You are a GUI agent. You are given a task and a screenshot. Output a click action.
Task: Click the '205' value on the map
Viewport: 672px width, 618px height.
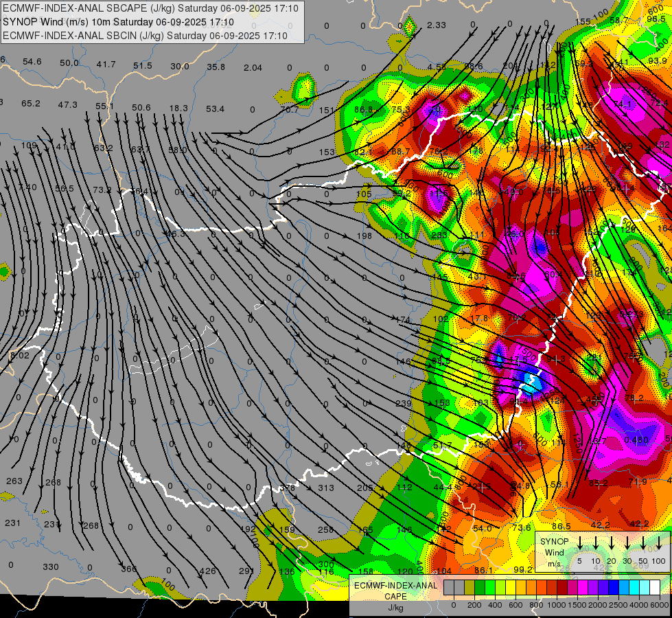[364, 488]
